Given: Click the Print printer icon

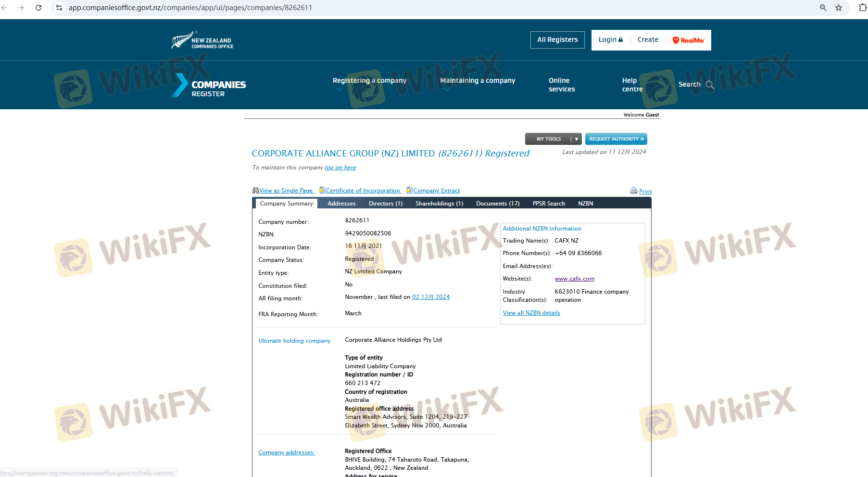Looking at the screenshot, I should [x=634, y=191].
